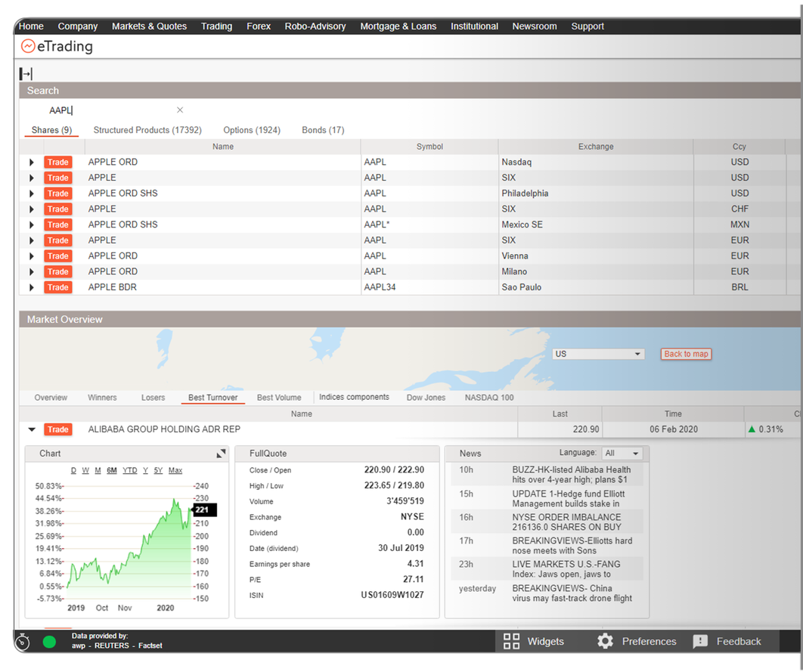Open the Forex menu
Image resolution: width=803 pixels, height=672 pixels.
(x=259, y=26)
